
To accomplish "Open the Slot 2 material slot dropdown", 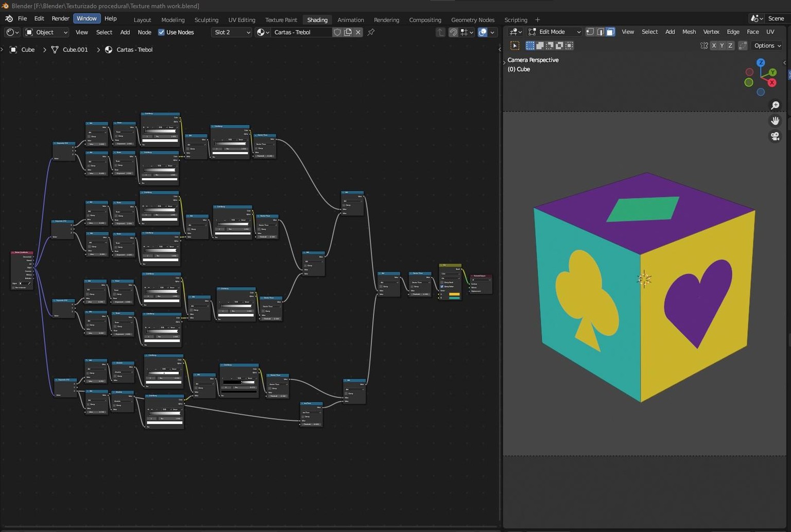I will 232,32.
